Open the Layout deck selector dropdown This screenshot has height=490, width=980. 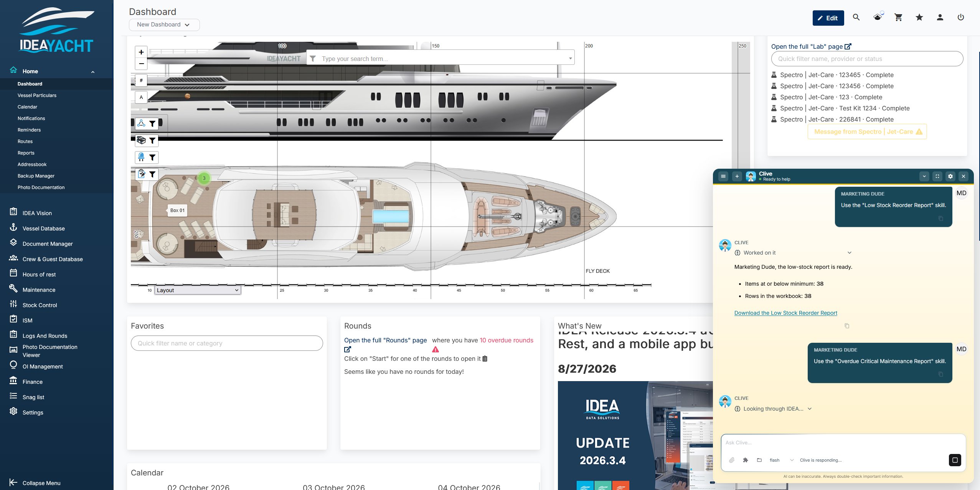(x=198, y=290)
